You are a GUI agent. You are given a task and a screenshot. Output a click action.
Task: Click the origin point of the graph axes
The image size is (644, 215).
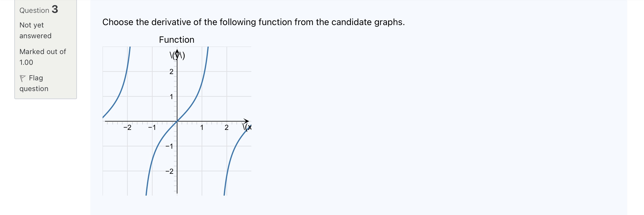(177, 122)
